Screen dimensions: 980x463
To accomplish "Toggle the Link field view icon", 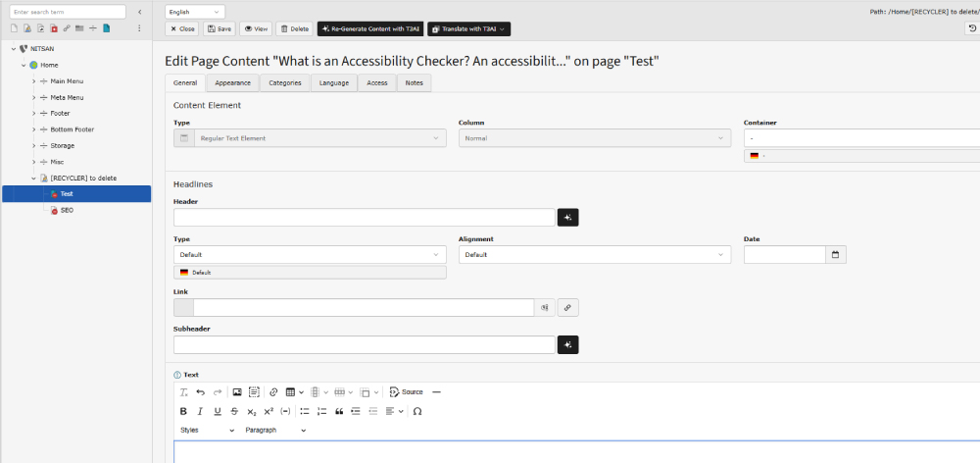I will (x=544, y=307).
